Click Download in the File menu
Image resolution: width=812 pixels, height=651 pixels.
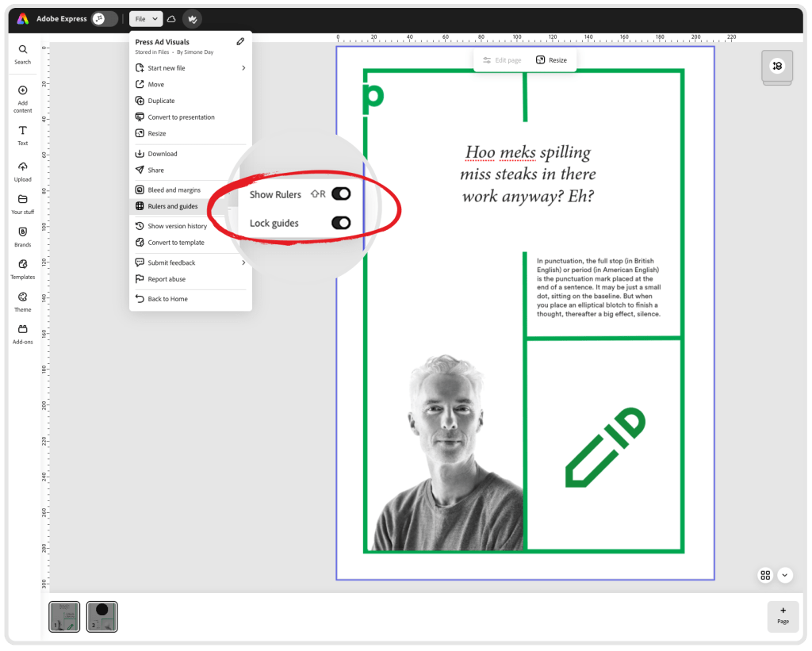162,154
